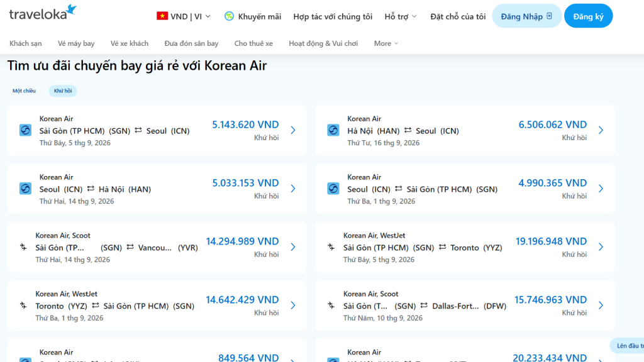The width and height of the screenshot is (644, 362).
Task: Click the 15.746.963 VND price
Action: click(x=550, y=299)
